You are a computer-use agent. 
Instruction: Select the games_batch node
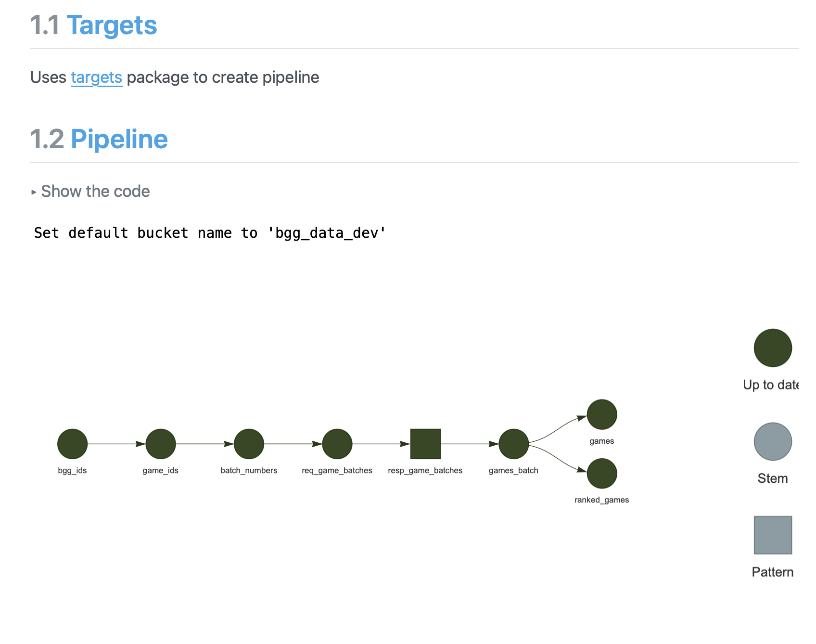pos(514,444)
